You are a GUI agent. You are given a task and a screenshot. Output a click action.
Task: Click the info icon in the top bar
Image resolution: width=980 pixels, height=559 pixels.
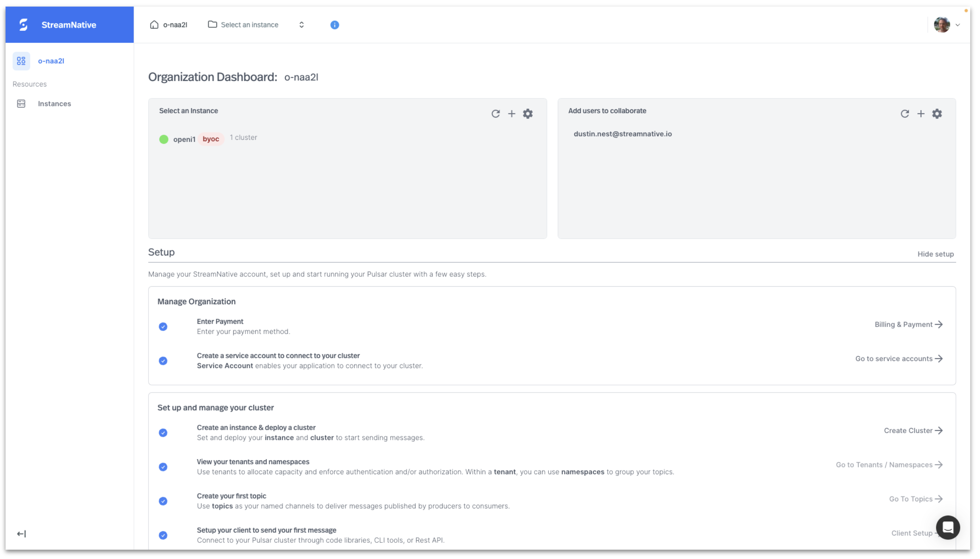(x=334, y=24)
